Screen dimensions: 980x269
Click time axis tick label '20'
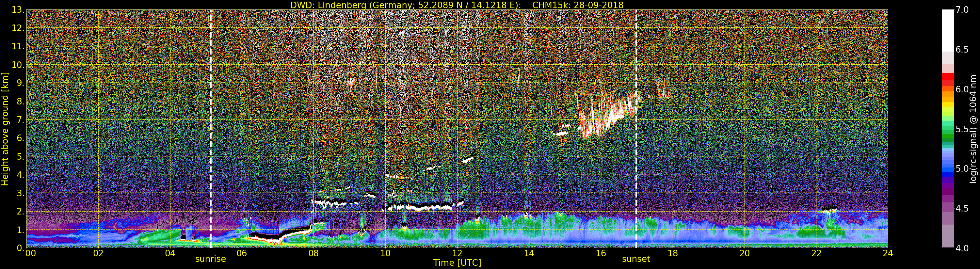pyautogui.click(x=745, y=253)
